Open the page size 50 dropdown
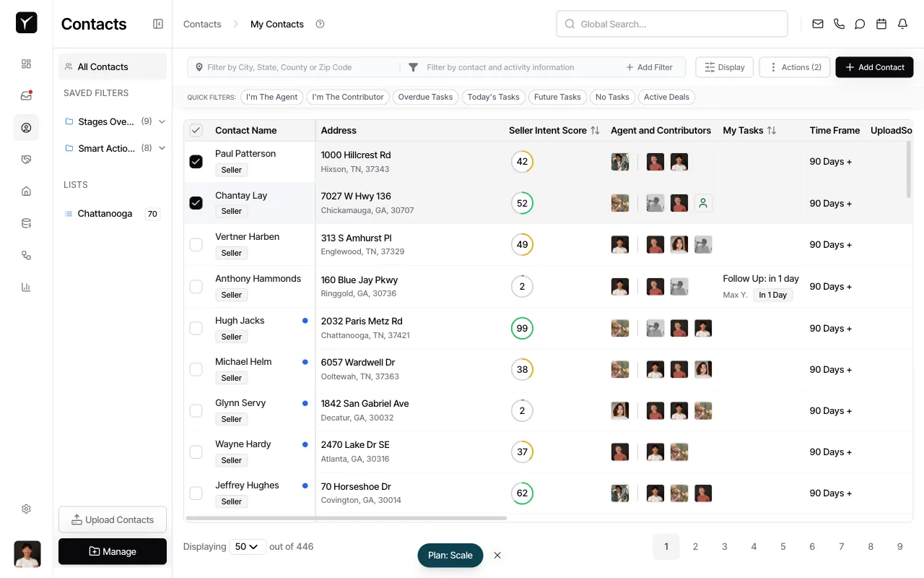 [248, 546]
